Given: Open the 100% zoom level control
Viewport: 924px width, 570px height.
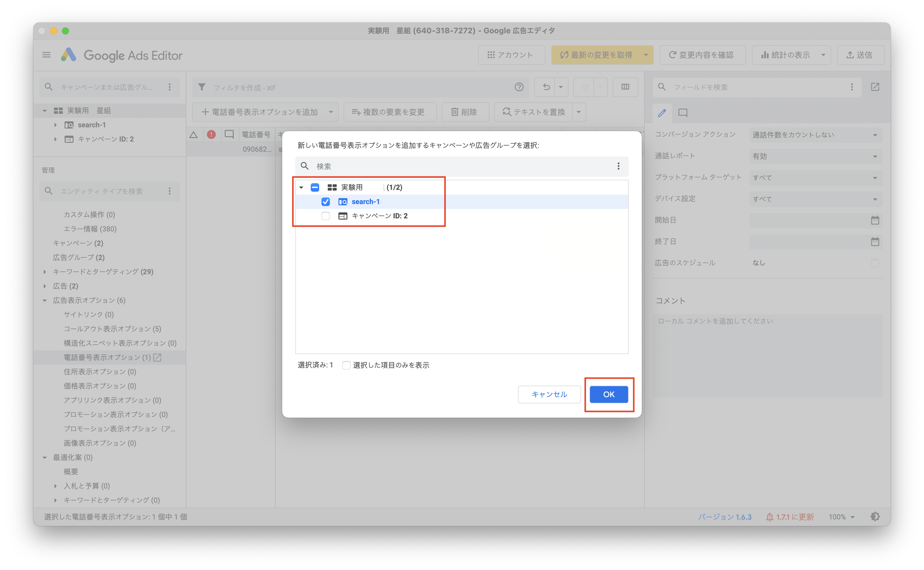Looking at the screenshot, I should 841,517.
